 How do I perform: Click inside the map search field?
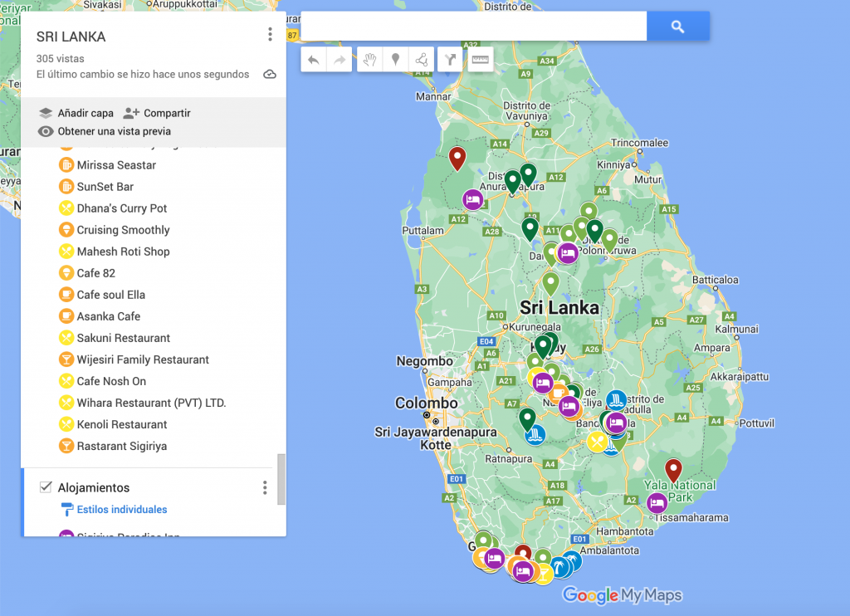coord(473,27)
